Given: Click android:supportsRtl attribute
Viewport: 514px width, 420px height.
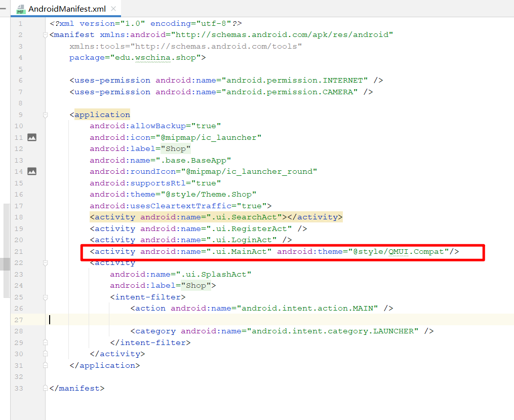Looking at the screenshot, I should coord(138,183).
